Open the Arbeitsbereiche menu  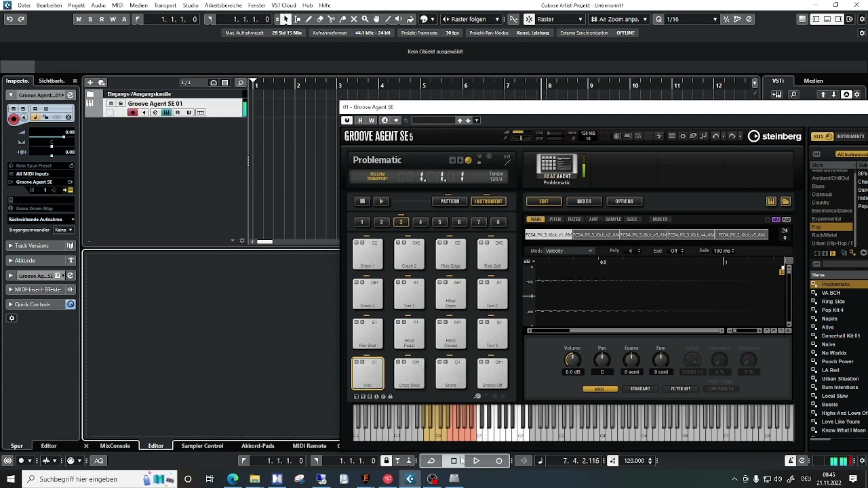(x=223, y=5)
